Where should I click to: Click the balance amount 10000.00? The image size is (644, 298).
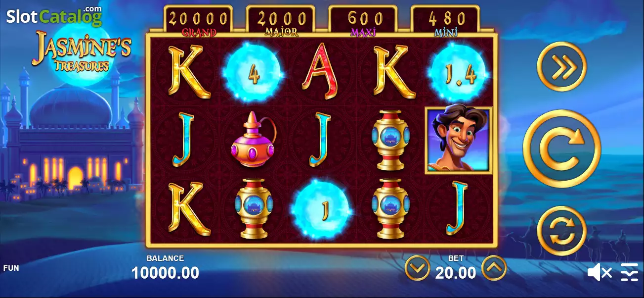pos(165,273)
